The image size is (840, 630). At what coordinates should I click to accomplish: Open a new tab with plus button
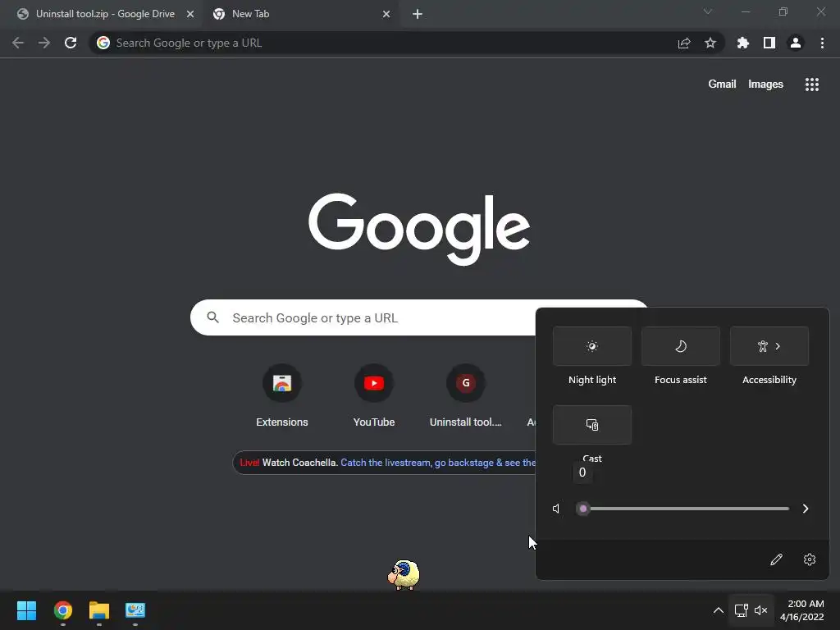(418, 14)
